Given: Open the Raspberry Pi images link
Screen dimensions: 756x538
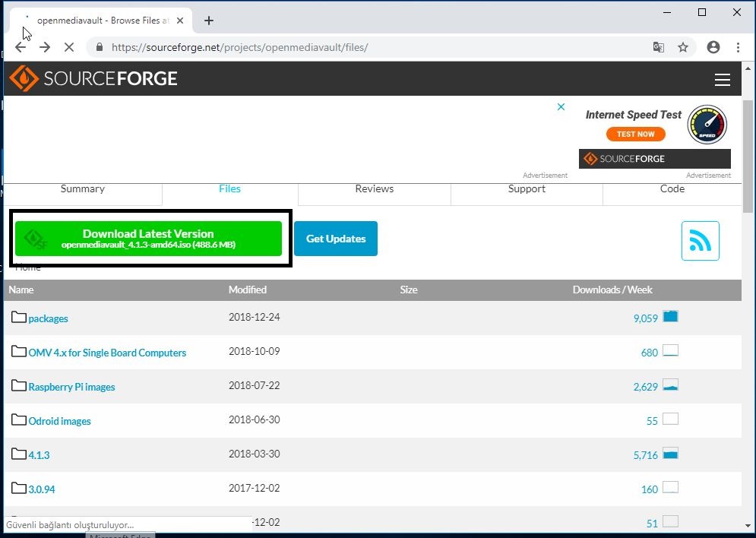Looking at the screenshot, I should click(71, 387).
